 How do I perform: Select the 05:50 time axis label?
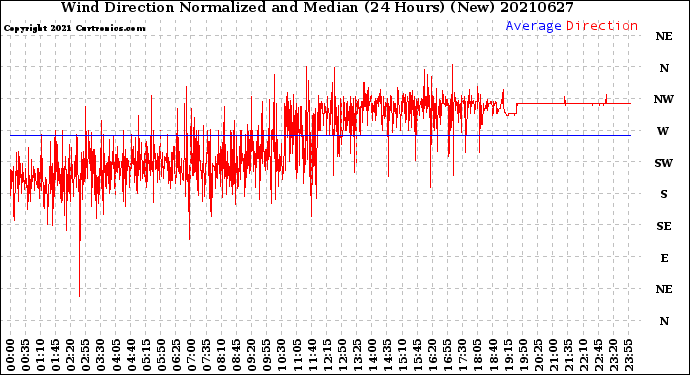(161, 355)
